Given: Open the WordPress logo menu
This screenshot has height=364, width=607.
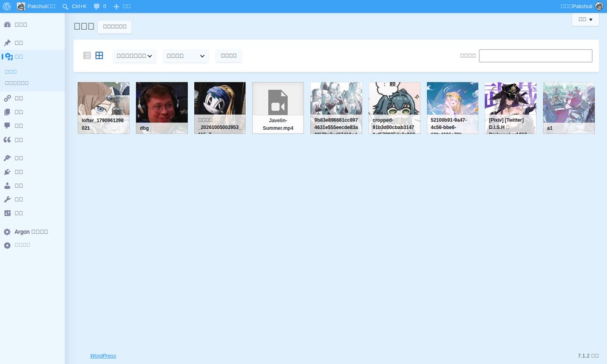Looking at the screenshot, I should pyautogui.click(x=7, y=6).
